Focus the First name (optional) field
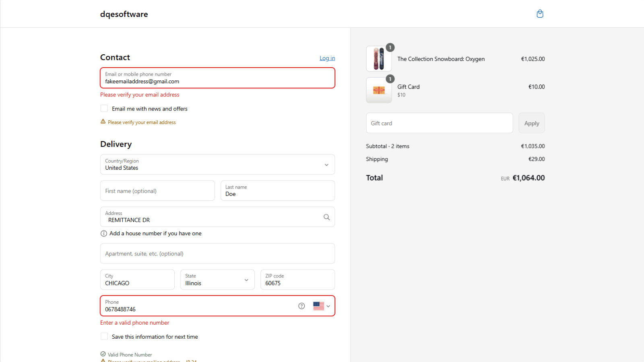 (x=157, y=191)
